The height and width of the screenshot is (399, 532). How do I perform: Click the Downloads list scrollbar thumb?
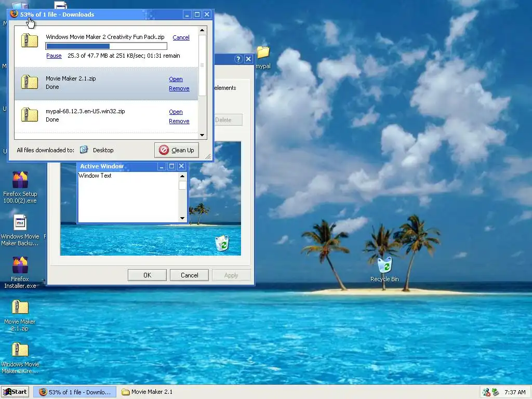click(x=202, y=65)
